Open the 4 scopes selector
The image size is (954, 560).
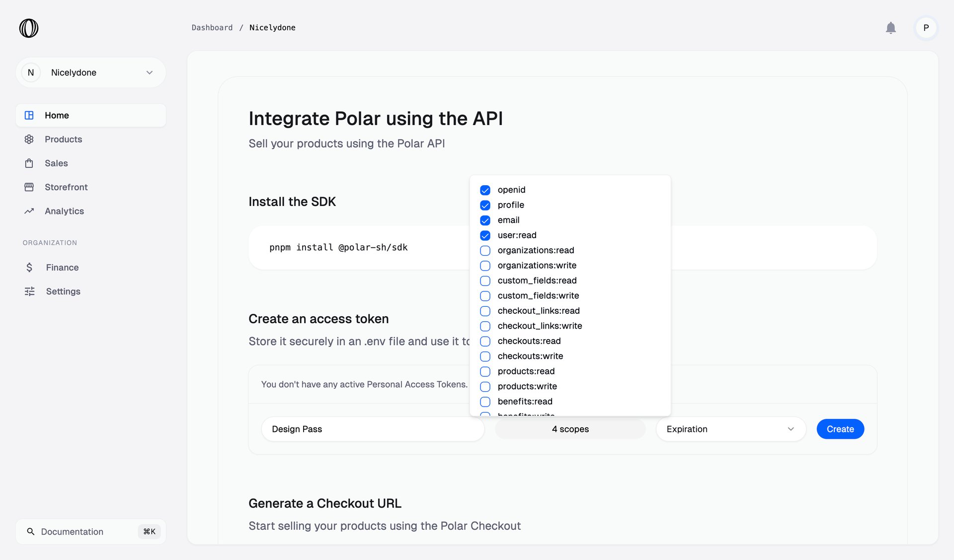pos(570,429)
